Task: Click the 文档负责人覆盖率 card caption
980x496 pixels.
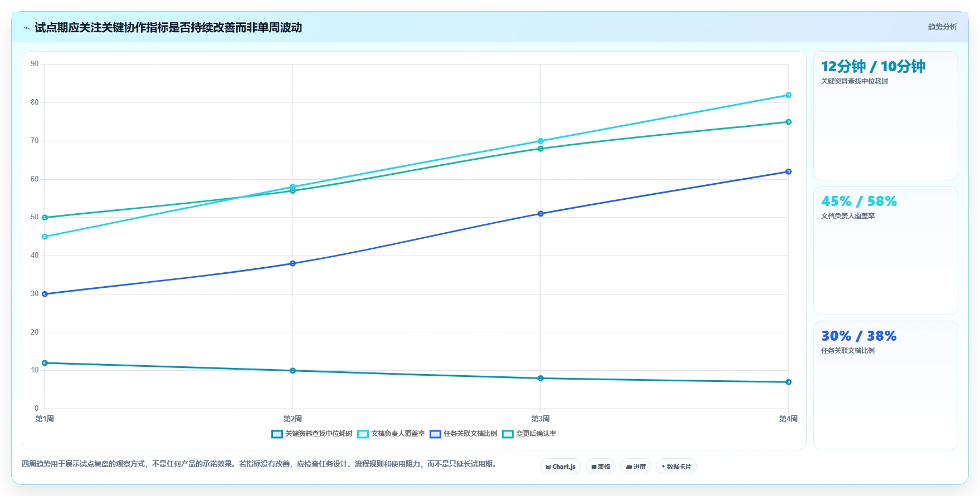Action: pos(847,216)
